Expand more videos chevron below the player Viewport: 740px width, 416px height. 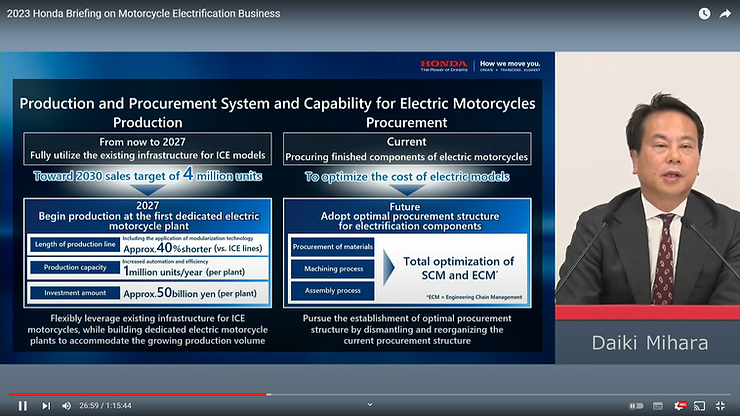point(370,405)
